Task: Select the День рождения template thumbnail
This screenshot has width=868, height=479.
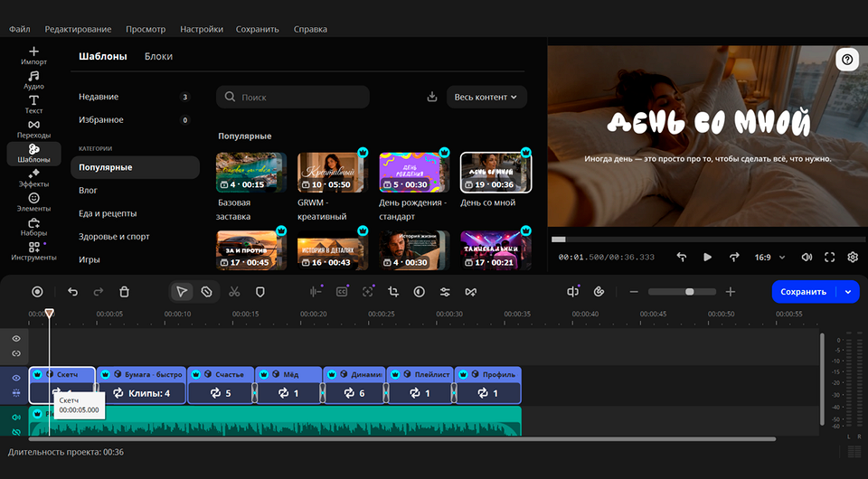Action: [415, 173]
